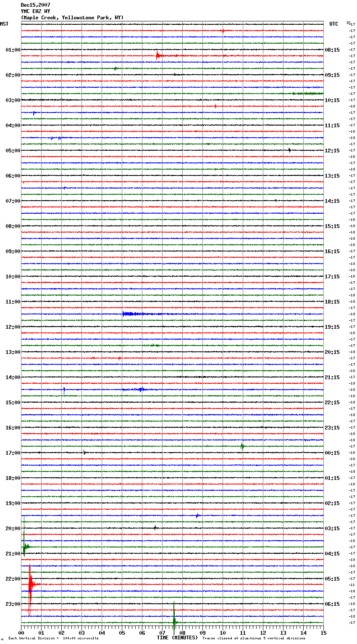Click the 15 minute axis tick label
The height and width of the screenshot is (644, 357).
point(323,633)
